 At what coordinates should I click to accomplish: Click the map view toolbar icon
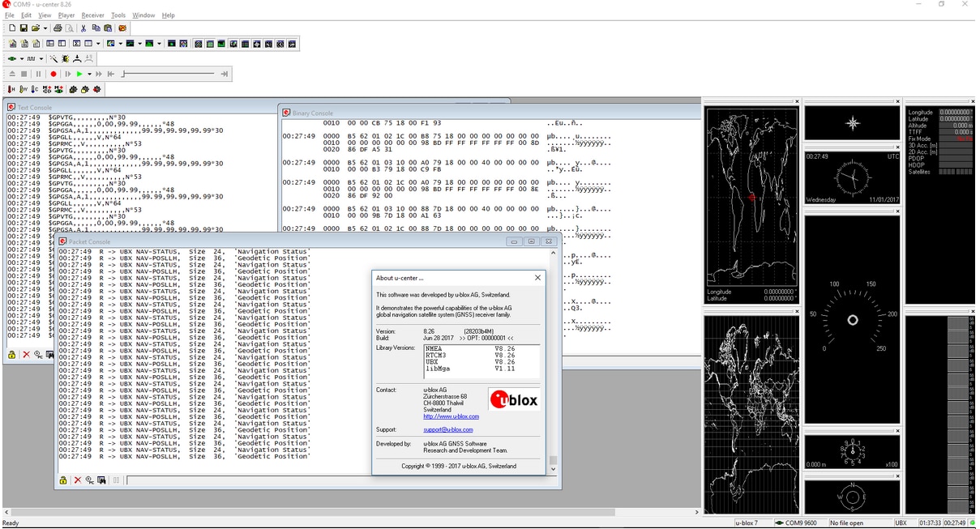tap(110, 44)
